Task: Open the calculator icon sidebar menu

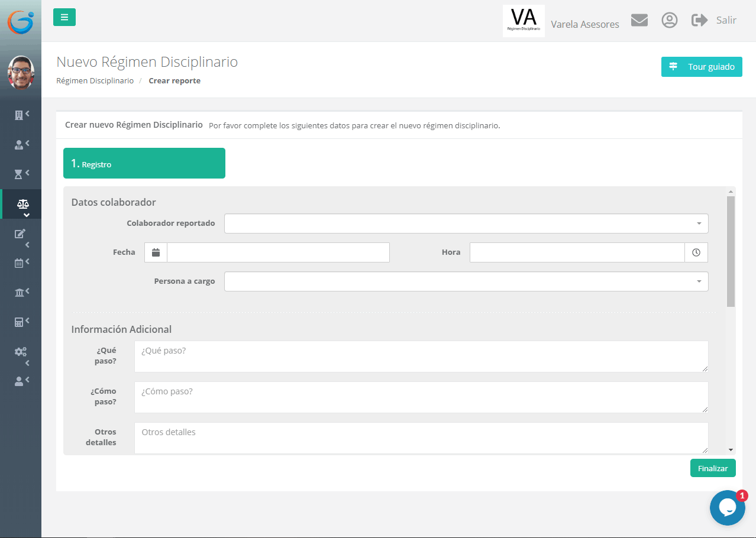Action: [20, 322]
